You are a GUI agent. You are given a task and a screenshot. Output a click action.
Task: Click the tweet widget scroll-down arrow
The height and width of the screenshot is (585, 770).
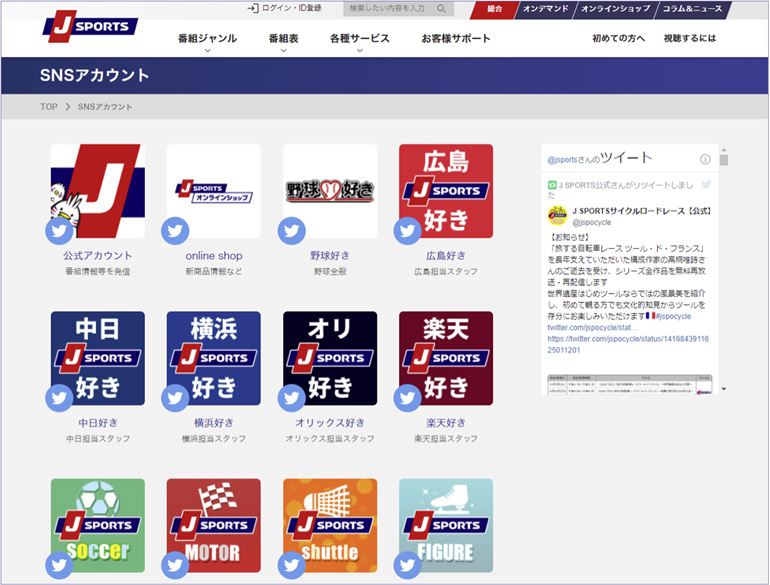[724, 389]
